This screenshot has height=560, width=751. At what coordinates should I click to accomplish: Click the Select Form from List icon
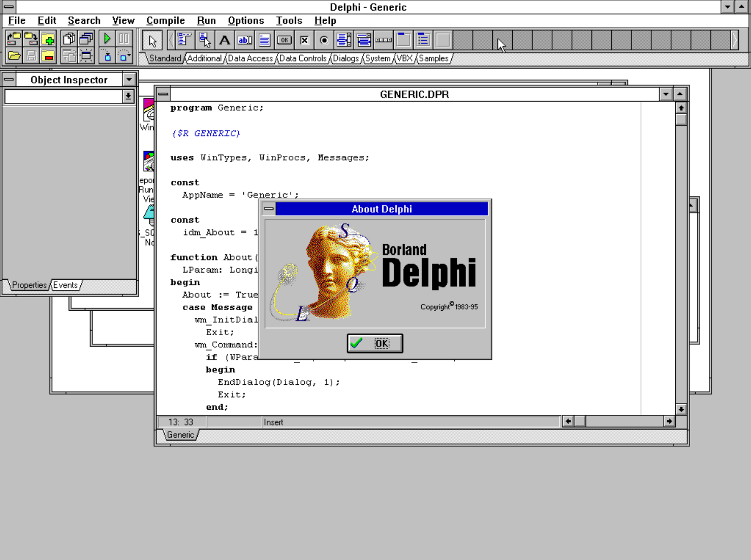click(x=86, y=39)
